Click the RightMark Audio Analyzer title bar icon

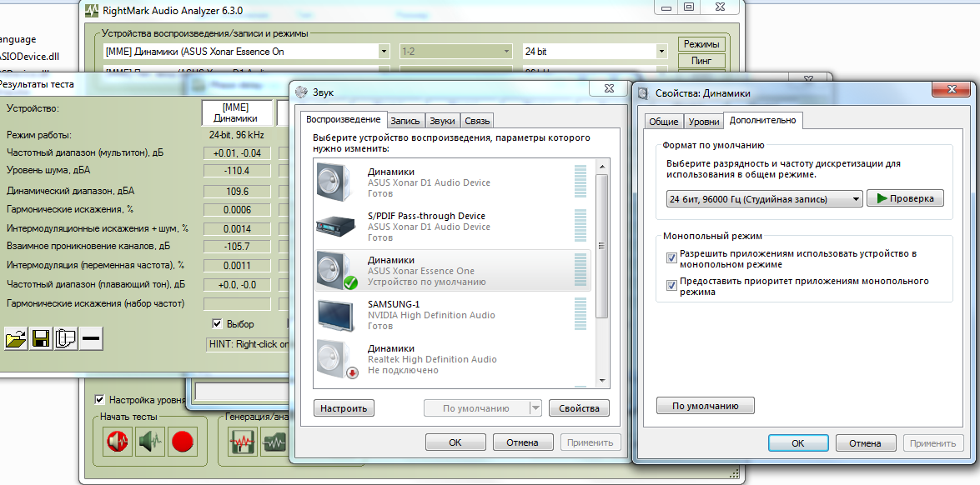[x=92, y=10]
